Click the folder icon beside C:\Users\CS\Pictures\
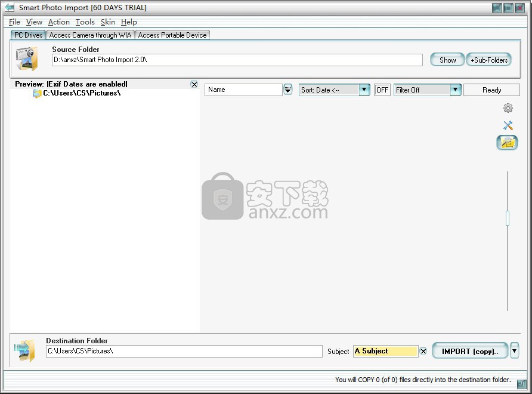The width and height of the screenshot is (532, 394). (36, 93)
